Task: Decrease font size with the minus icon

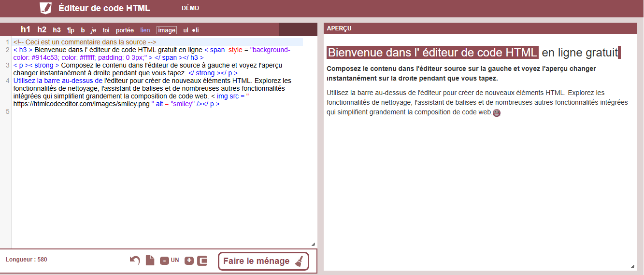Action: pos(164,261)
